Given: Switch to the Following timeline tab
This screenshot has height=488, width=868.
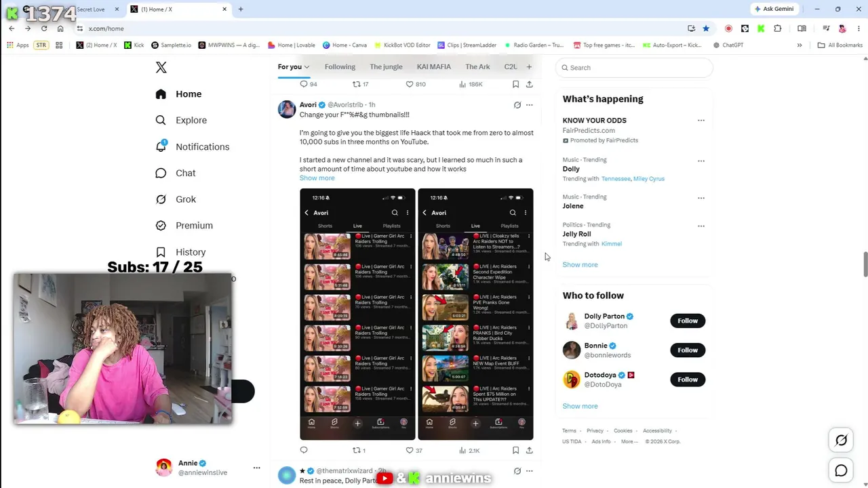Looking at the screenshot, I should click(340, 66).
